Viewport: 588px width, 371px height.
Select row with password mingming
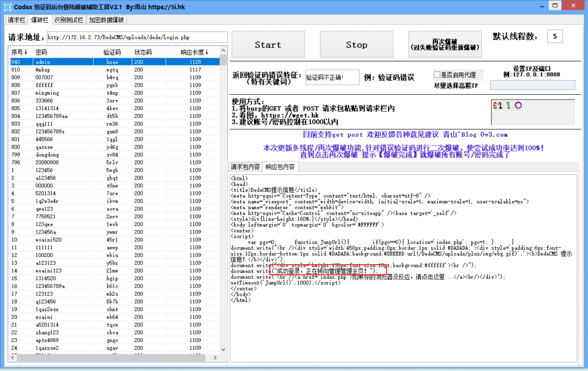115,93
